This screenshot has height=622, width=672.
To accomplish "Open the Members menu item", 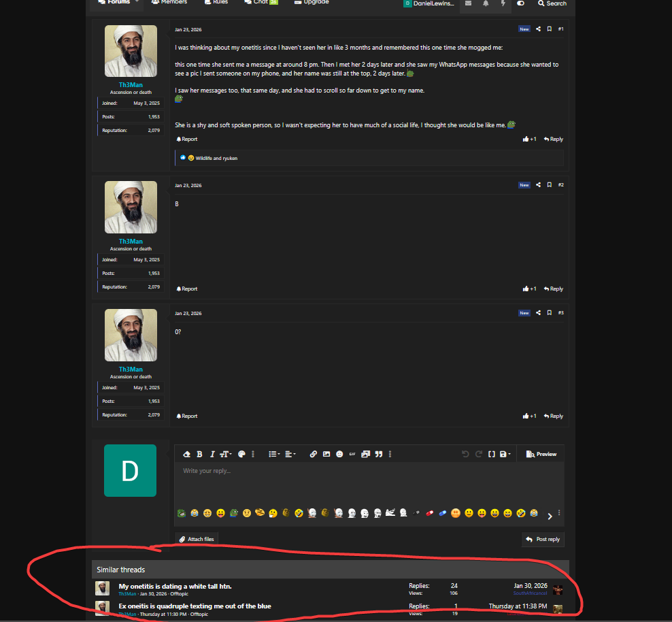I will (169, 3).
